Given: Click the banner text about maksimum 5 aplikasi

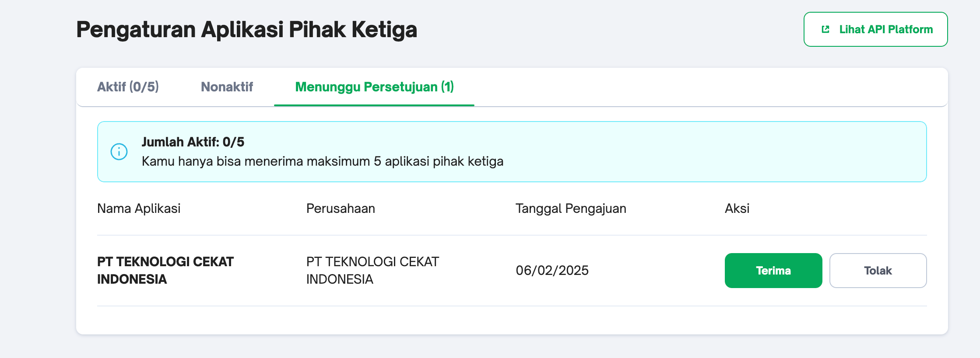Looking at the screenshot, I should pyautogui.click(x=322, y=161).
